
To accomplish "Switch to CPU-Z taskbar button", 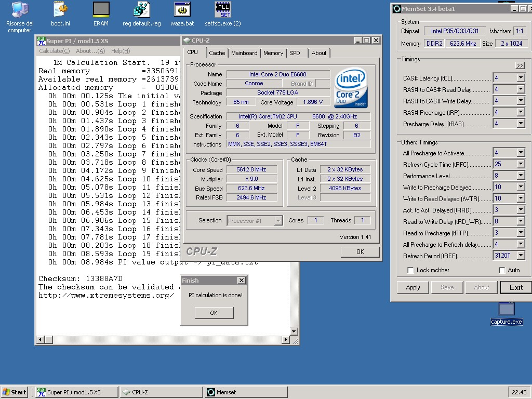I will (161, 392).
